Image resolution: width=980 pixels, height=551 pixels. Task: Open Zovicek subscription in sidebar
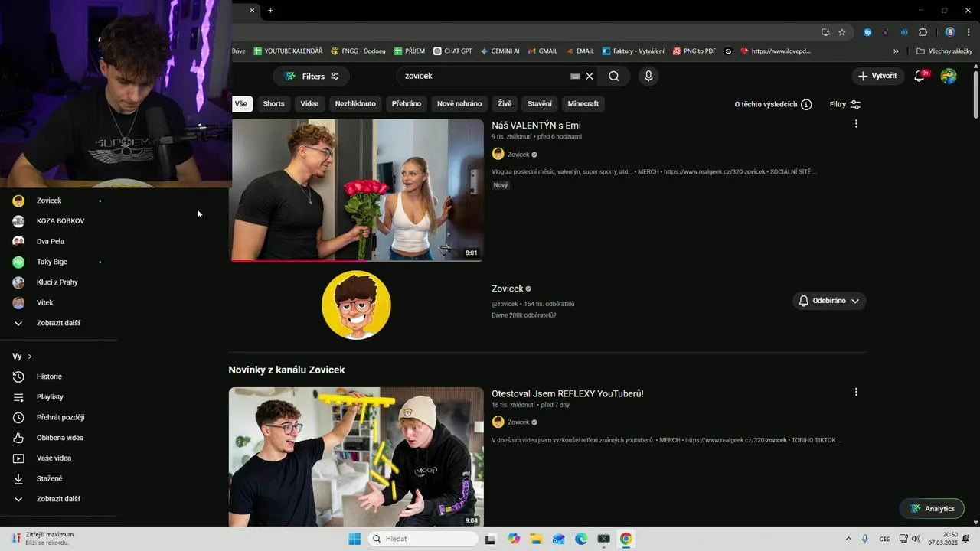point(59,201)
